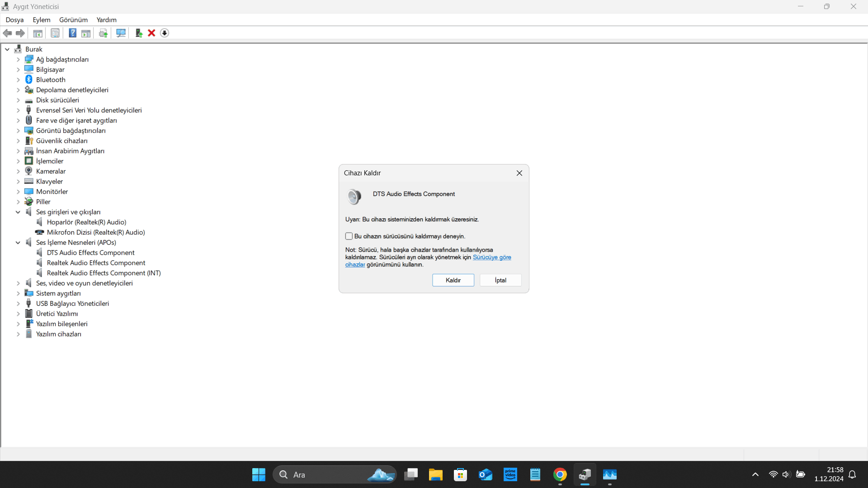This screenshot has width=868, height=488.
Task: Click the update device driver computer icon
Action: point(138,33)
